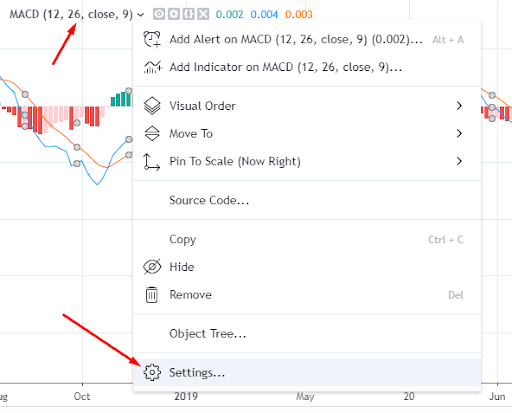Open MACD settings gear in legend
This screenshot has width=512, height=413.
(174, 14)
